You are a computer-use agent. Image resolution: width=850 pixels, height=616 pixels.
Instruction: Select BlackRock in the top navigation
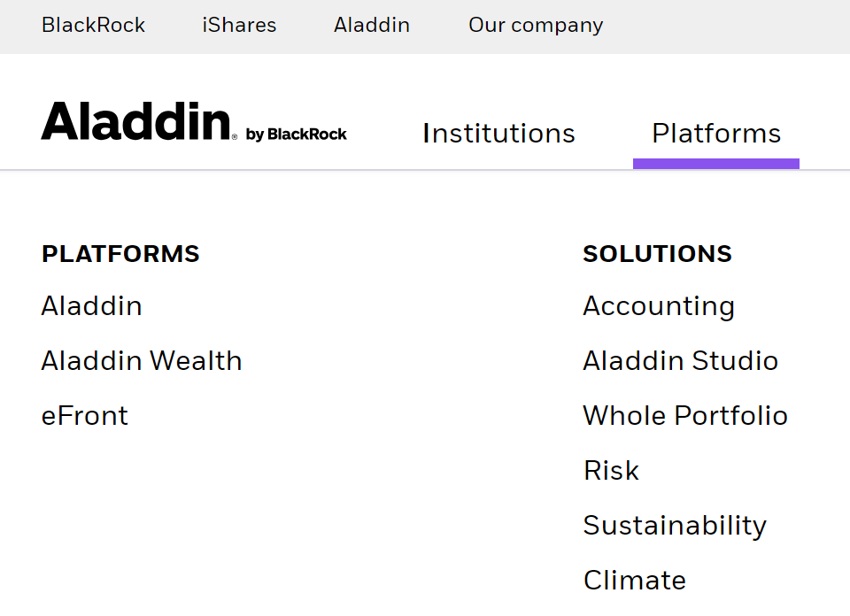(93, 26)
